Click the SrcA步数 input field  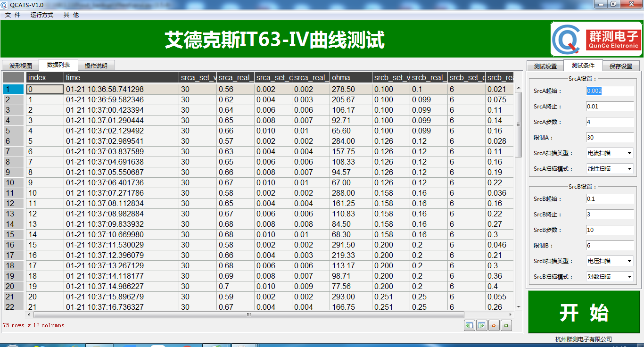610,122
